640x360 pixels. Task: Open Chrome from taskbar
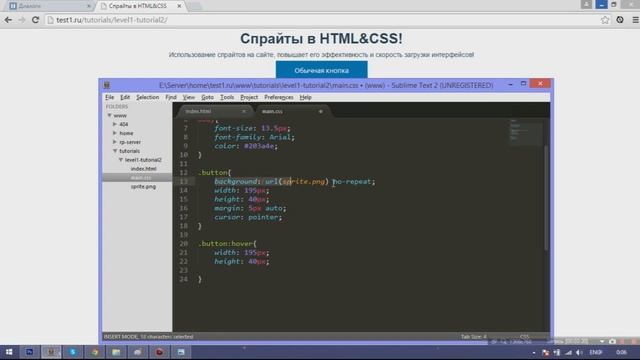click(x=95, y=352)
